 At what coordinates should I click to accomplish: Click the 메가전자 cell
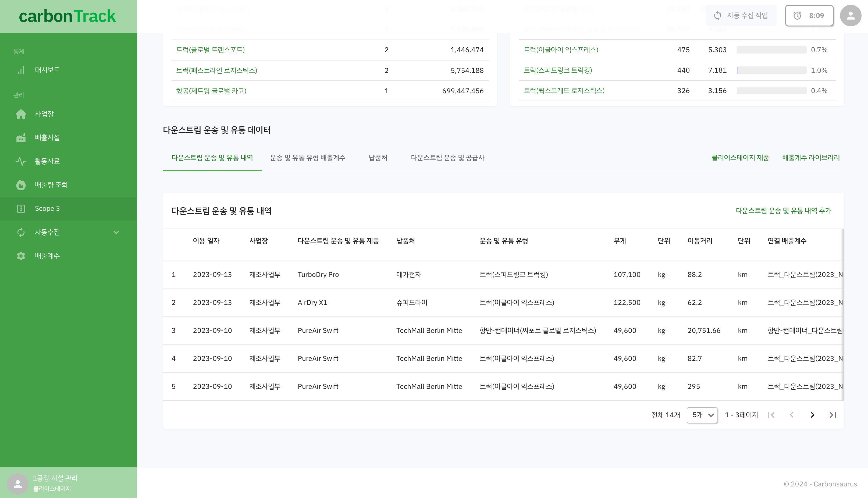click(409, 275)
